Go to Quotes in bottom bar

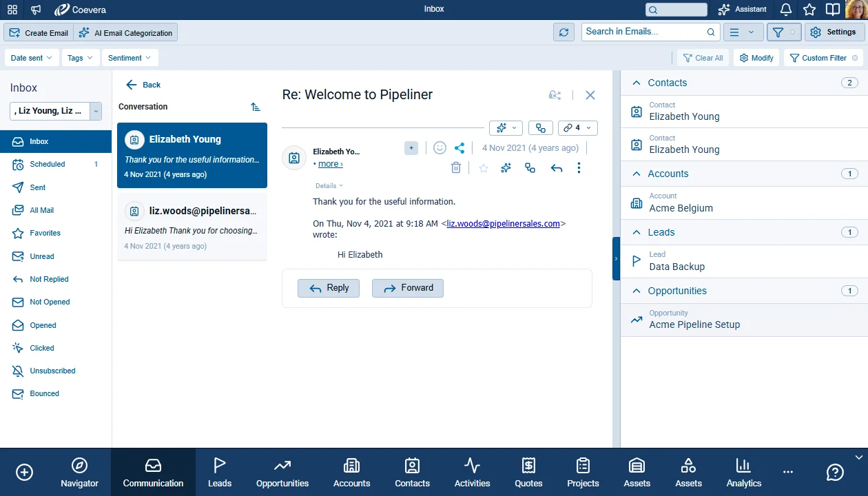tap(528, 472)
